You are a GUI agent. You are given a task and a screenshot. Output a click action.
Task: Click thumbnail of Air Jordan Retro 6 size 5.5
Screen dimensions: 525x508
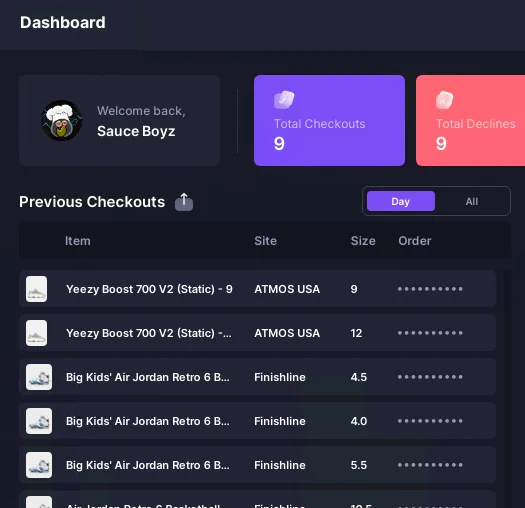point(39,465)
